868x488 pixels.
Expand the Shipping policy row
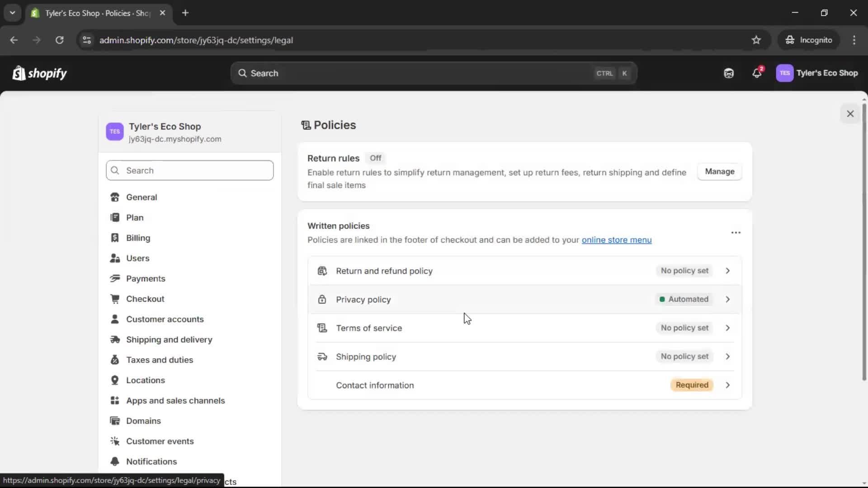[727, 357]
